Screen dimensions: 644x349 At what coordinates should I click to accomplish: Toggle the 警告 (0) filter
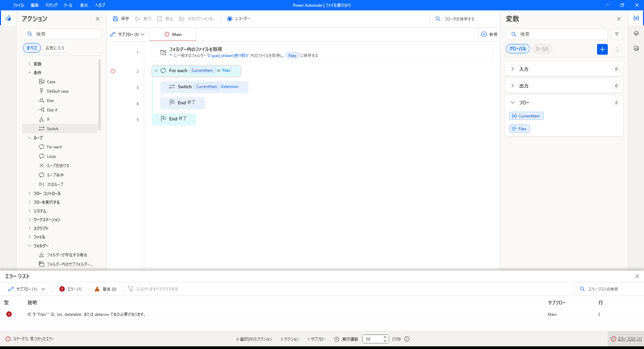(105, 289)
